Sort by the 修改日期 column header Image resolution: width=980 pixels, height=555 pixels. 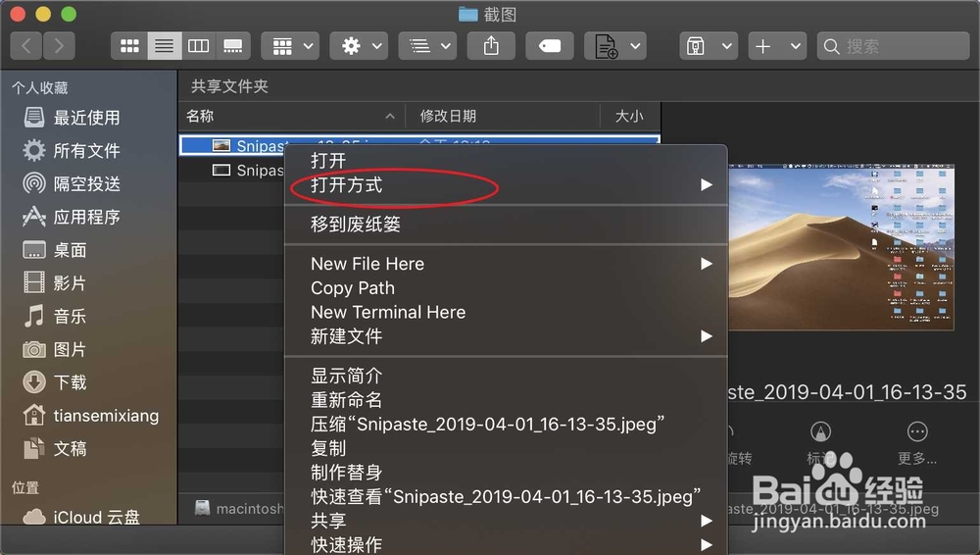(x=503, y=116)
